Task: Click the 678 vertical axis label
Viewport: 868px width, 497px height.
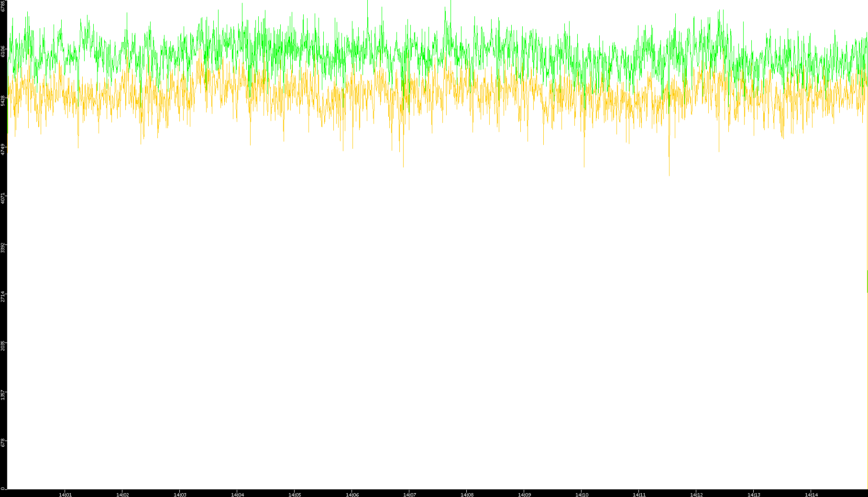Action: click(3, 442)
